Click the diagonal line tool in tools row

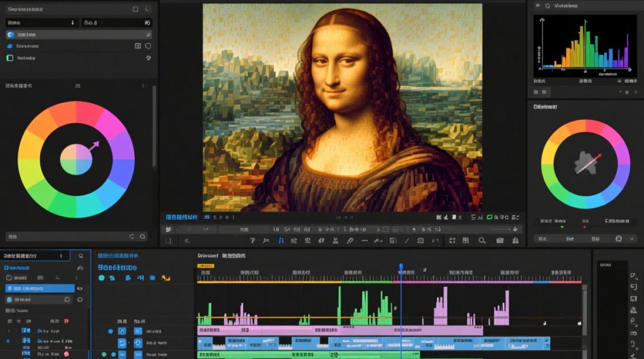pyautogui.click(x=407, y=241)
